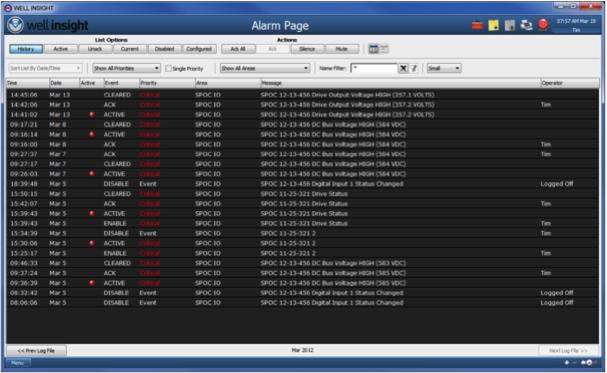607x373 pixels.
Task: Go to Prev Log File
Action: (x=36, y=351)
